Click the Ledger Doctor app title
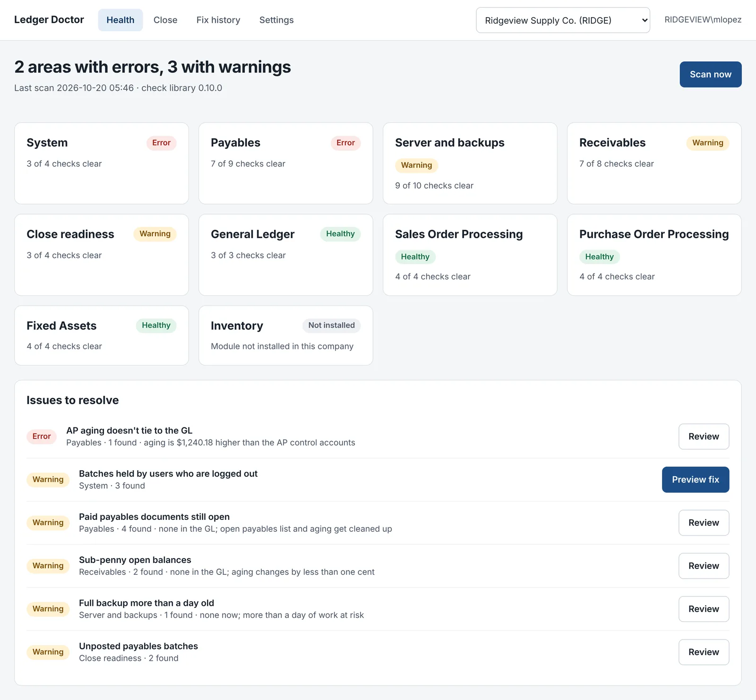 pos(49,20)
